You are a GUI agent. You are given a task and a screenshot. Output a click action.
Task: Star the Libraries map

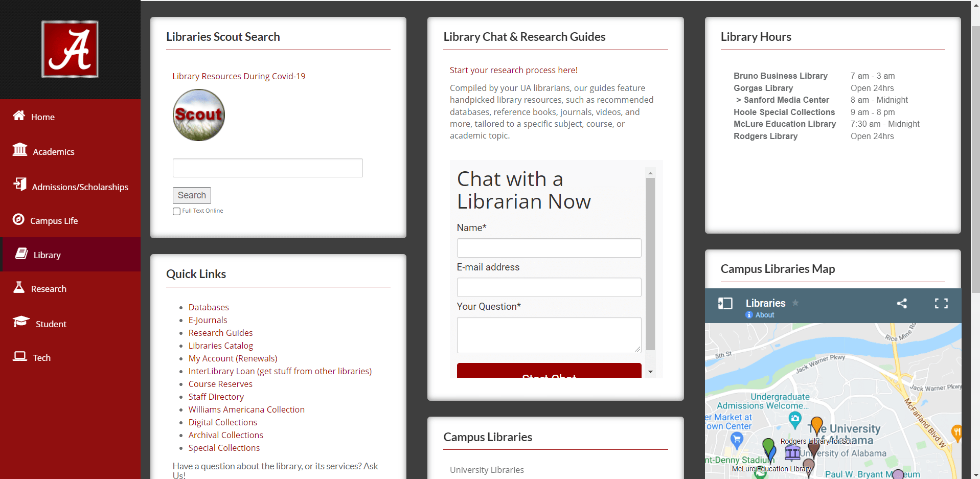pos(795,303)
